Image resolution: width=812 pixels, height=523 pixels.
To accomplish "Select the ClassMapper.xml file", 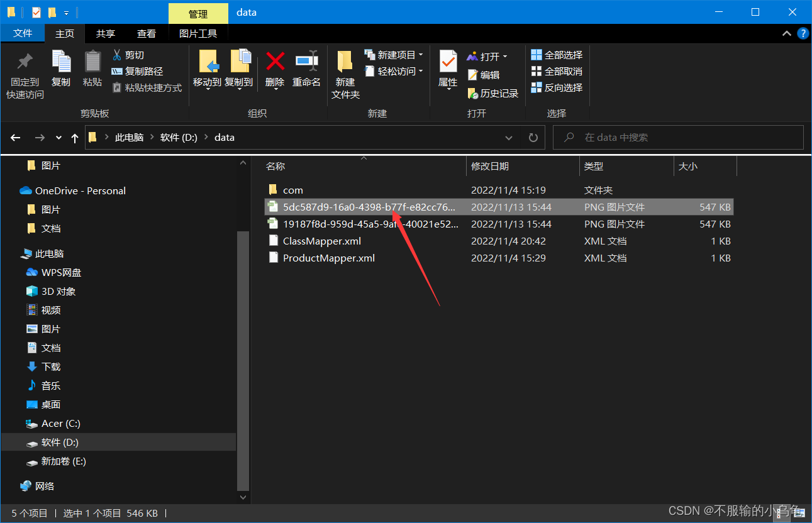I will click(498, 241).
